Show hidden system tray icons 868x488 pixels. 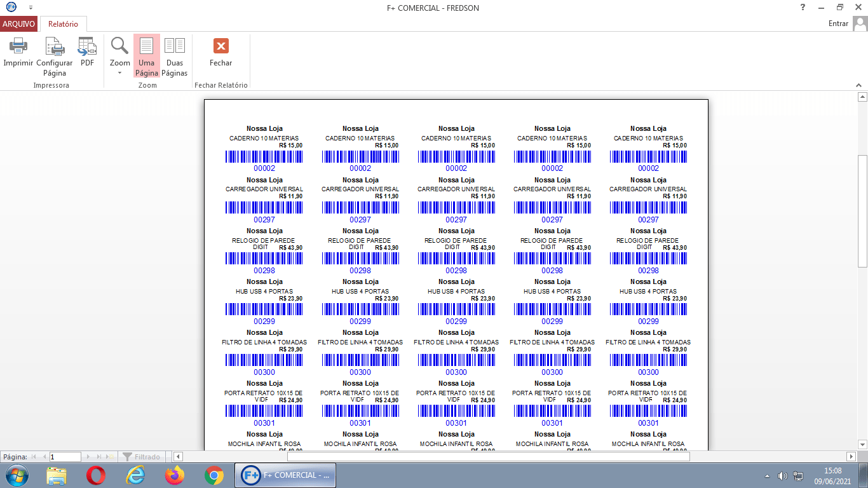pos(767,476)
